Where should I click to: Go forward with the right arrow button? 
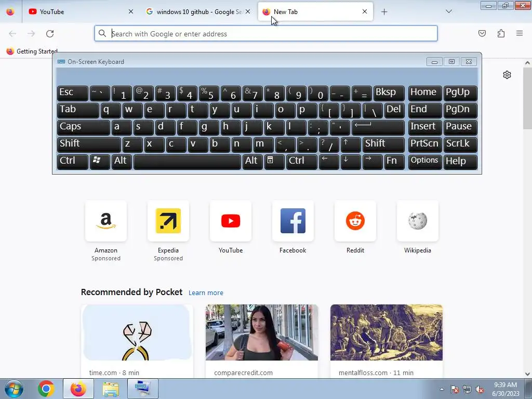pyautogui.click(x=31, y=34)
